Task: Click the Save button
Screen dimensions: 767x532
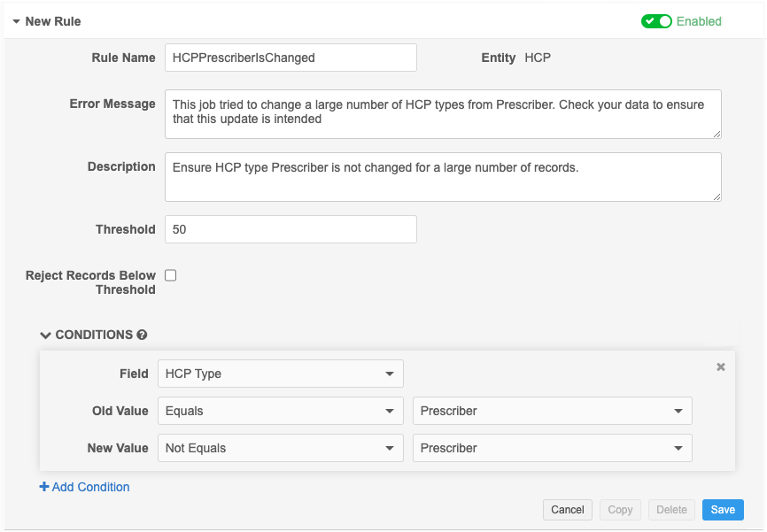Action: point(723,510)
